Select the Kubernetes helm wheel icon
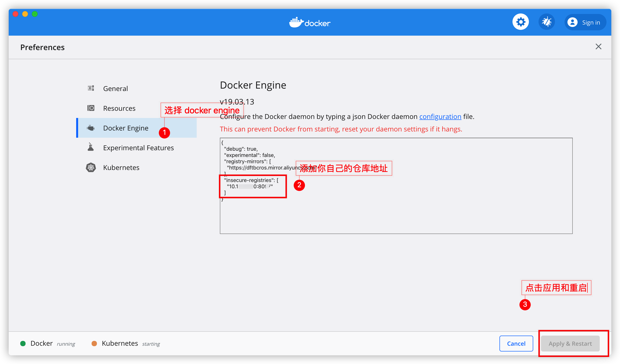 [91, 168]
